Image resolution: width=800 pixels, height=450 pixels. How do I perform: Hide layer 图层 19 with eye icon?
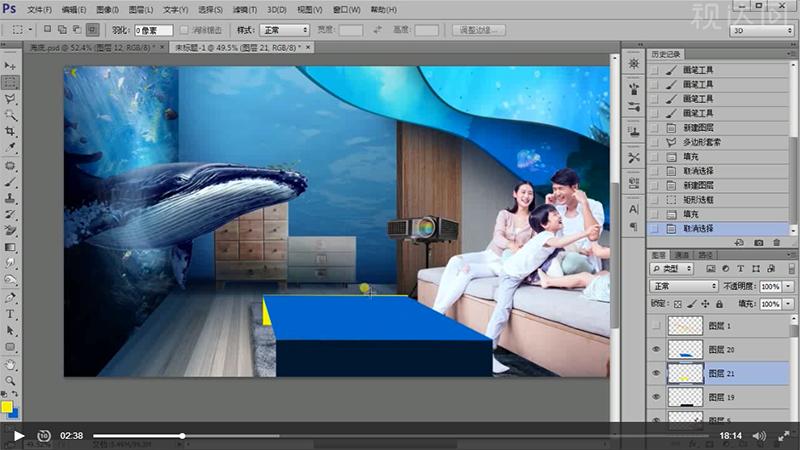click(657, 397)
